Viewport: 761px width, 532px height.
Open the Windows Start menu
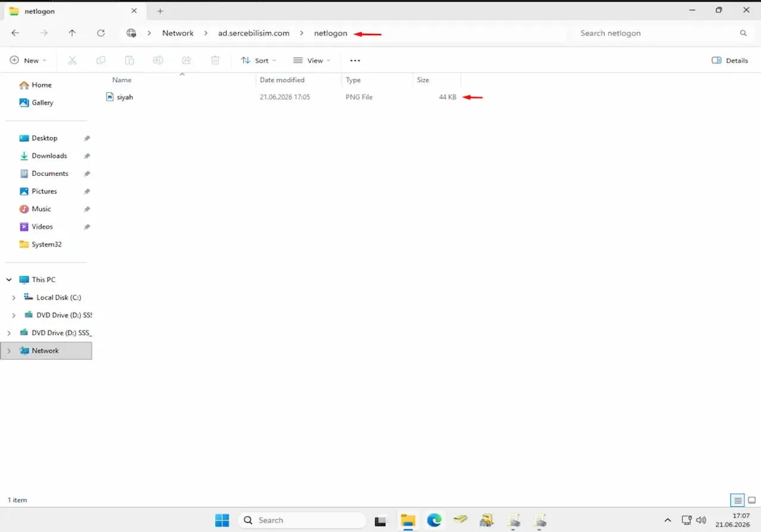(222, 520)
